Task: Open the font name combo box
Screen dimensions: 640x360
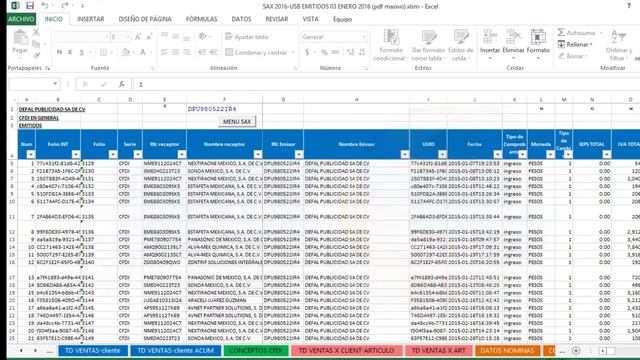Action: [x=81, y=37]
